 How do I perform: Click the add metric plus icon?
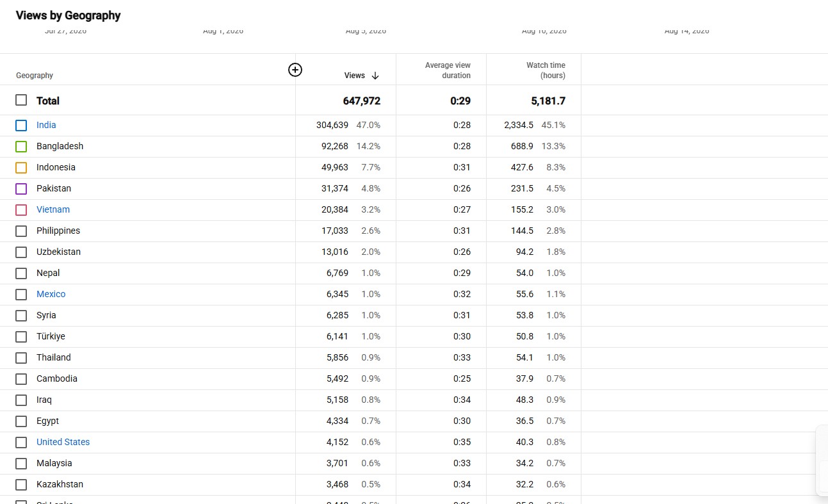pyautogui.click(x=295, y=70)
